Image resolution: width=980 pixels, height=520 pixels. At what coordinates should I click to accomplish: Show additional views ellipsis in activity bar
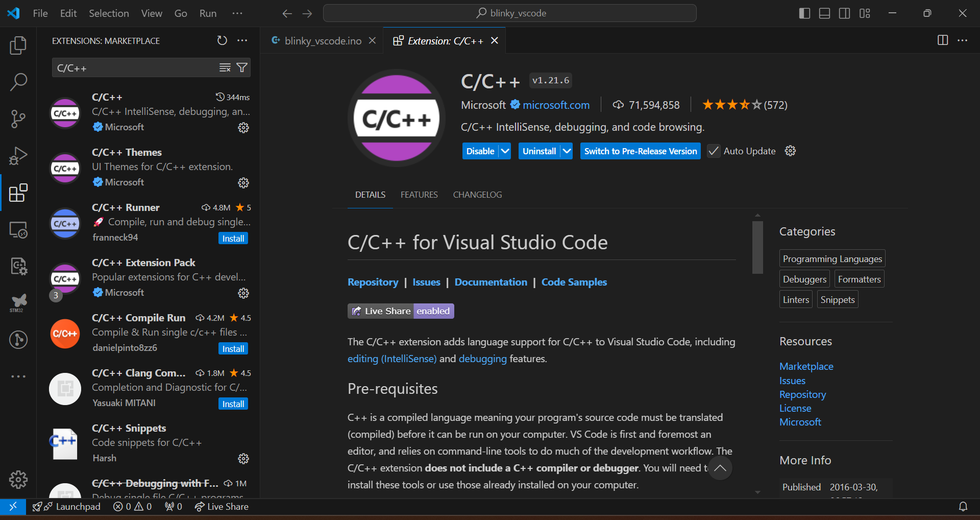pyautogui.click(x=18, y=376)
